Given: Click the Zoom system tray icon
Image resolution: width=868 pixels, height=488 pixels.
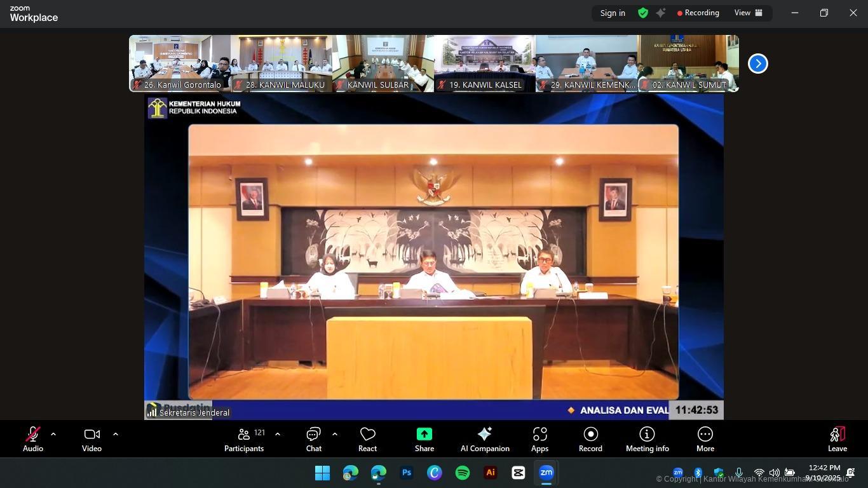Looking at the screenshot, I should pyautogui.click(x=678, y=473).
